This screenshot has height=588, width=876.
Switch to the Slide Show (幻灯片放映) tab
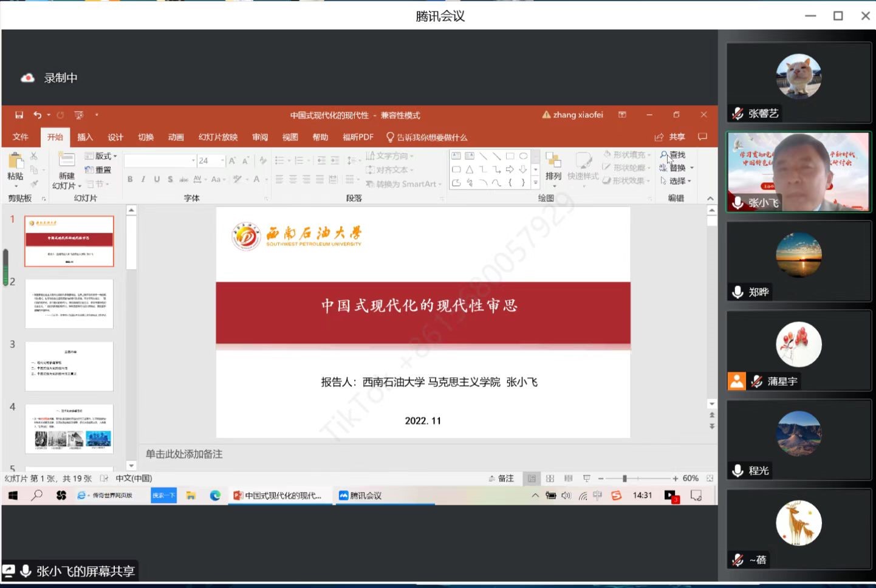[x=217, y=137]
